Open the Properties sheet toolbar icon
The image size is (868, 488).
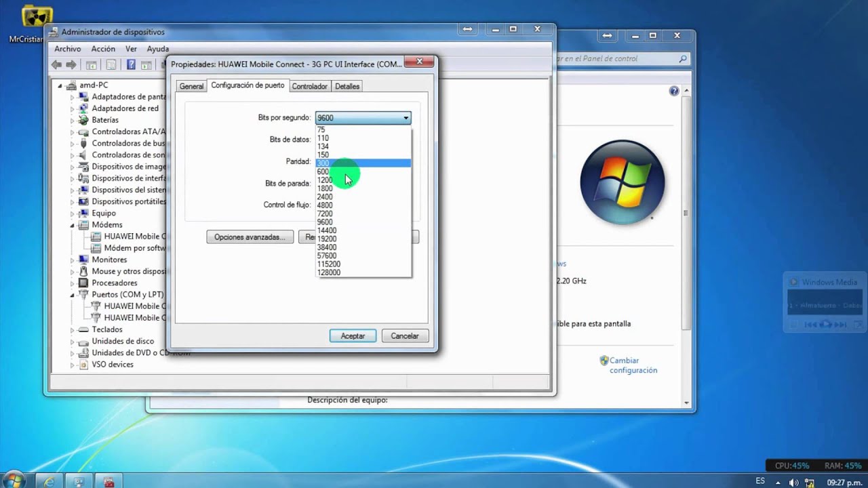pyautogui.click(x=111, y=65)
